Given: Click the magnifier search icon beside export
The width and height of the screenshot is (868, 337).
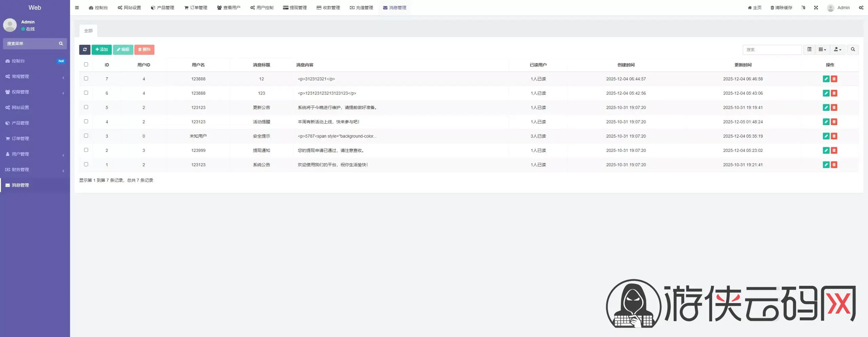Looking at the screenshot, I should 853,49.
